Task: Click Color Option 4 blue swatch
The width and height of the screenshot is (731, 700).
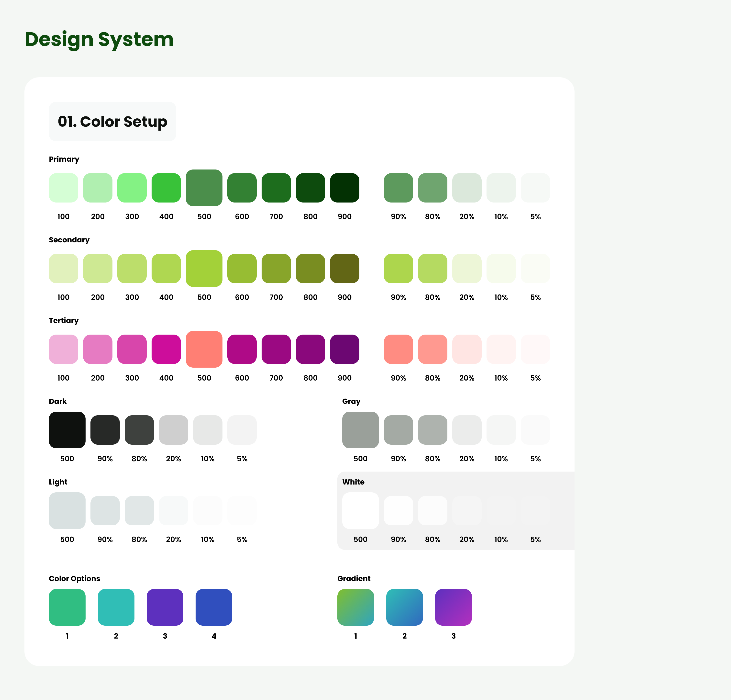Action: (214, 608)
